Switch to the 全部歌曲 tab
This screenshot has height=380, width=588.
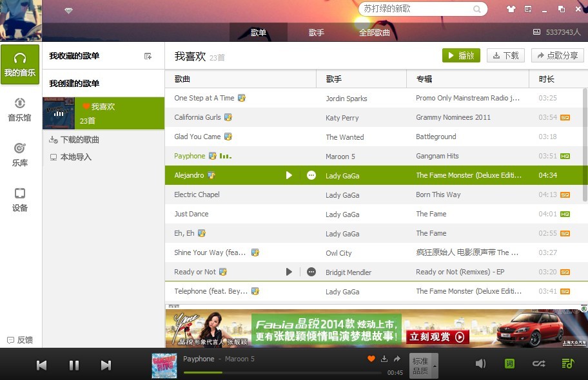point(374,32)
